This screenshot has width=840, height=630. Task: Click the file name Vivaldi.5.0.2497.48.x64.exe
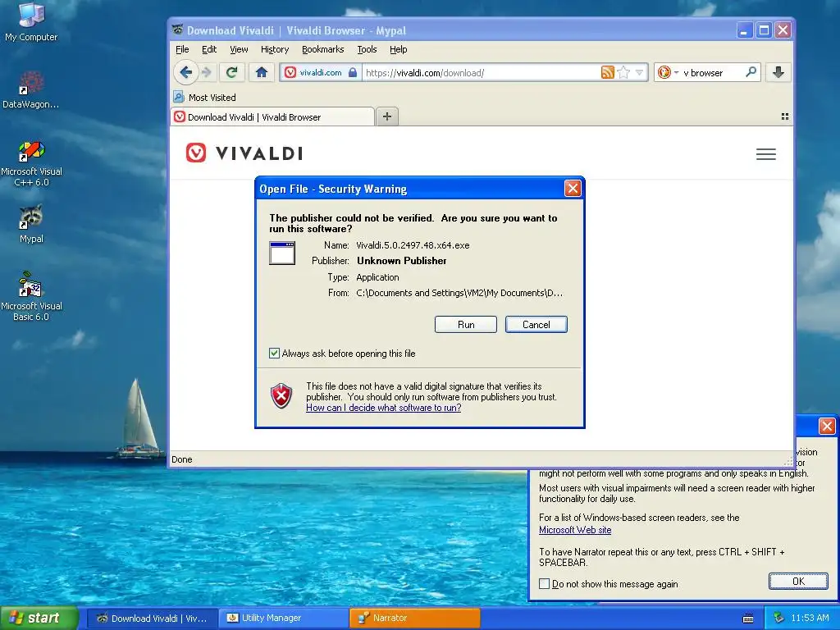click(x=413, y=245)
